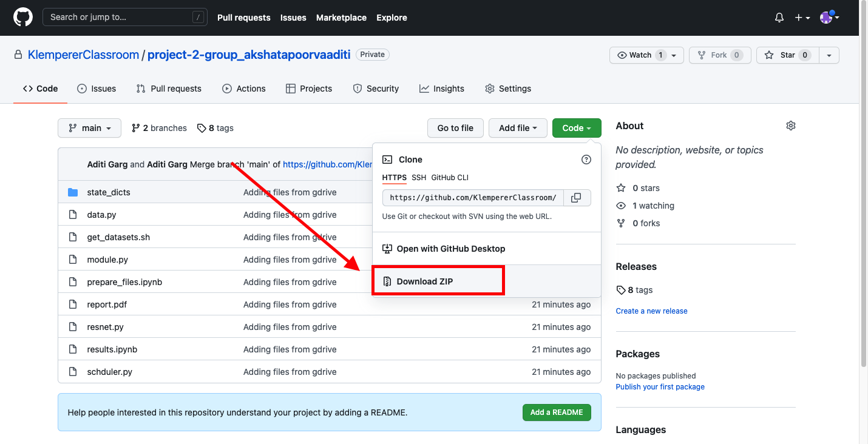Click the terminal icon beside Clone heading
868x444 pixels.
[387, 160]
